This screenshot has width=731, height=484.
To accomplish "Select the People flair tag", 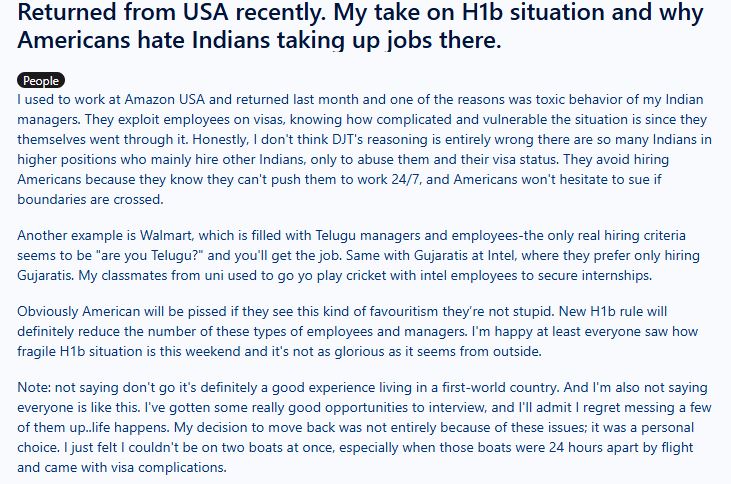I will (x=41, y=81).
